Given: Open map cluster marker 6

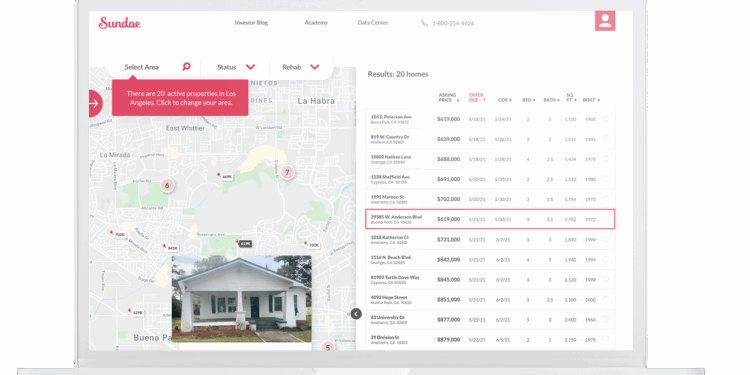Looking at the screenshot, I should (x=167, y=185).
